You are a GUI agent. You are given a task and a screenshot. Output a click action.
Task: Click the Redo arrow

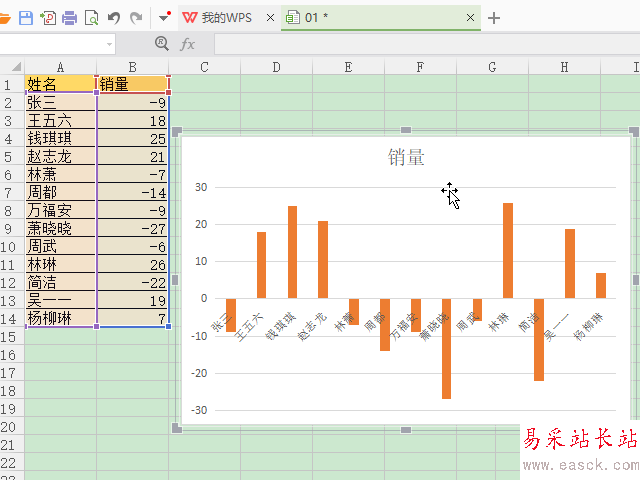(x=136, y=18)
